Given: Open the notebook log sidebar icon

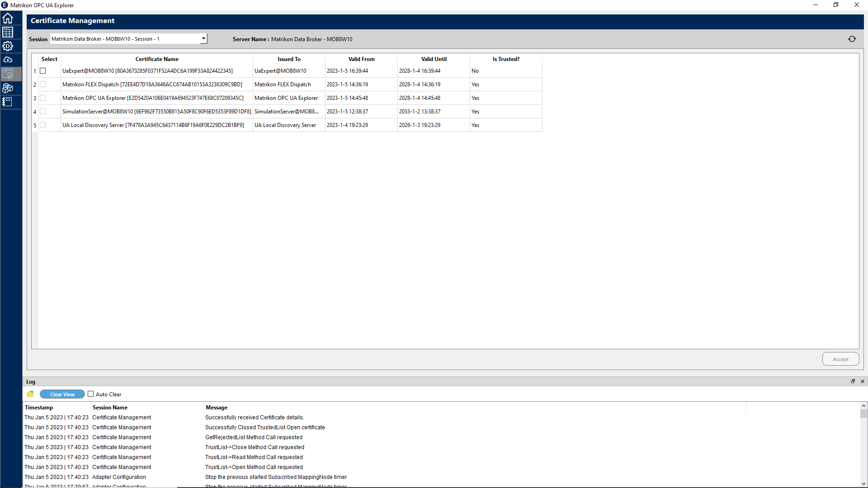Looking at the screenshot, I should pyautogui.click(x=8, y=102).
